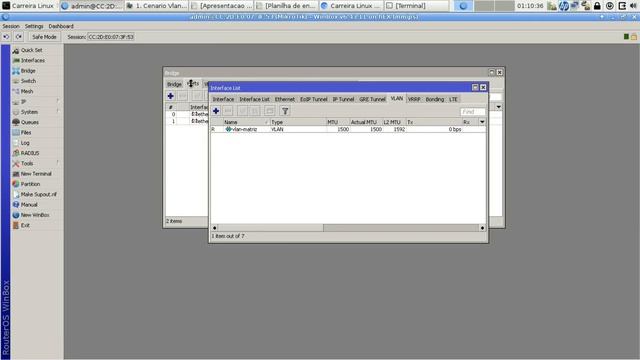Screen dimensions: 640x360
Task: Click left scroll arrow in Interface List
Action: point(214,228)
